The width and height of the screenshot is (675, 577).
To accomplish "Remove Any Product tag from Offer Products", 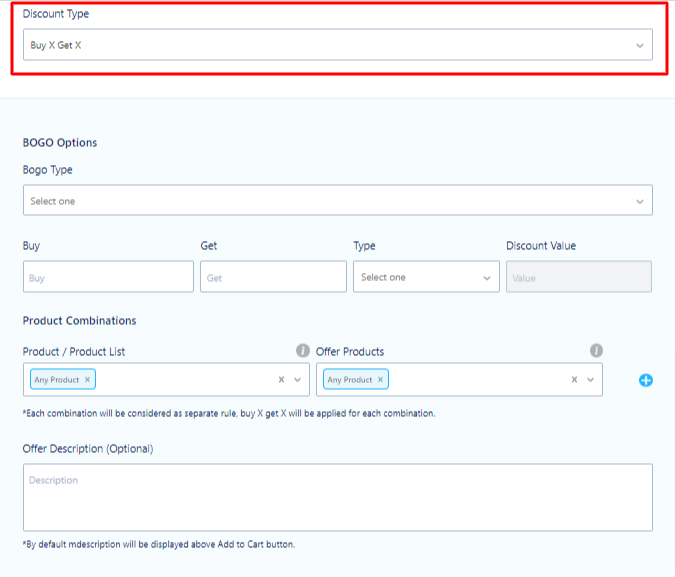I will coord(380,379).
